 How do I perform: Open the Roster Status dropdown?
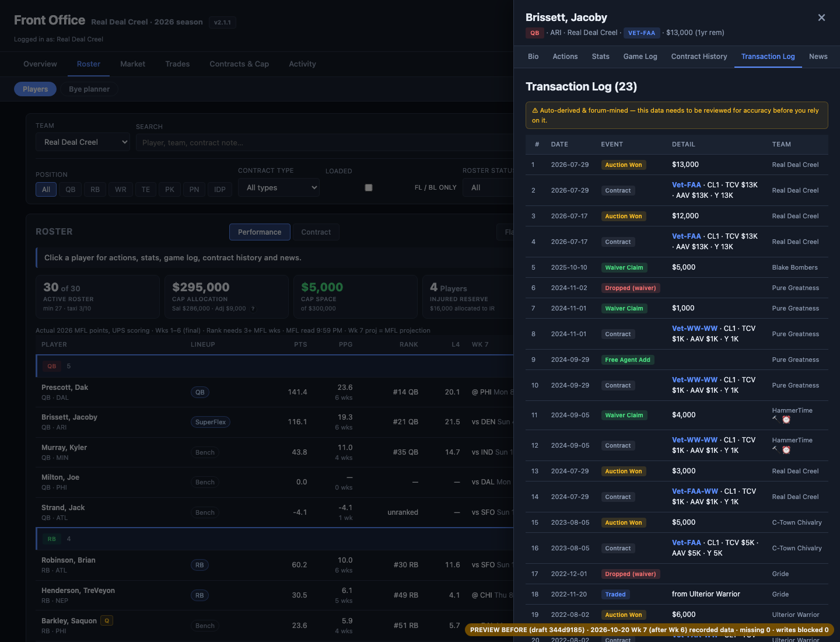click(488, 188)
